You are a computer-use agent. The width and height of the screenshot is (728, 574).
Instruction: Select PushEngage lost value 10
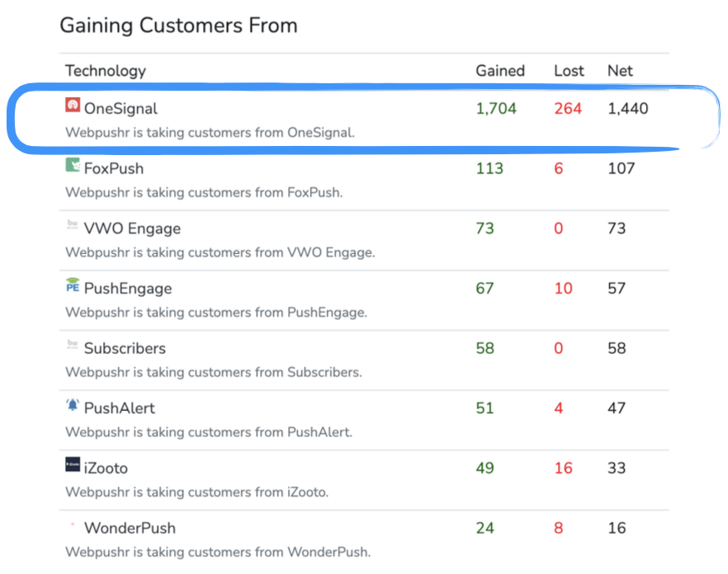tap(563, 288)
